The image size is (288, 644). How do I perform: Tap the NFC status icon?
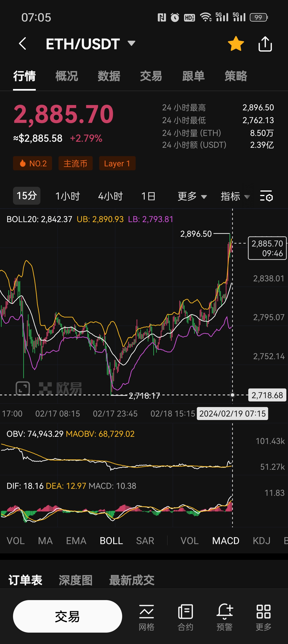[x=162, y=17]
